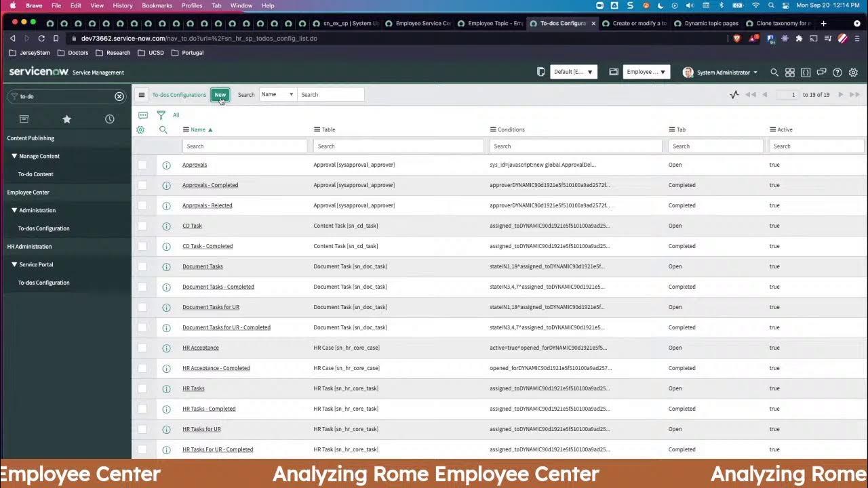Open the UCSD bookmarks folder
868x488 pixels.
[150, 53]
